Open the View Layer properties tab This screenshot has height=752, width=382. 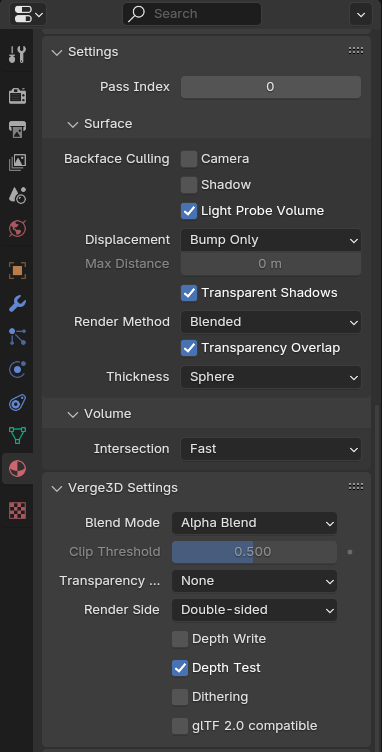17,162
